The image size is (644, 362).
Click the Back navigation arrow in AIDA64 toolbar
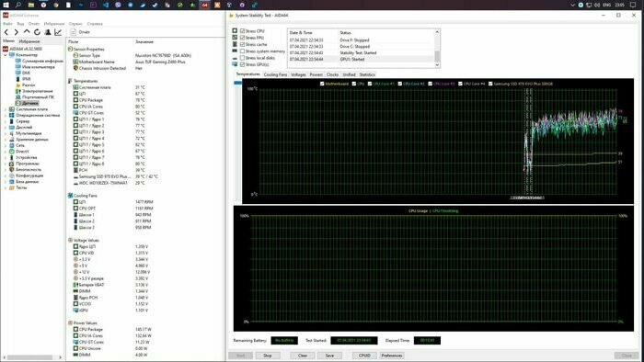6,32
